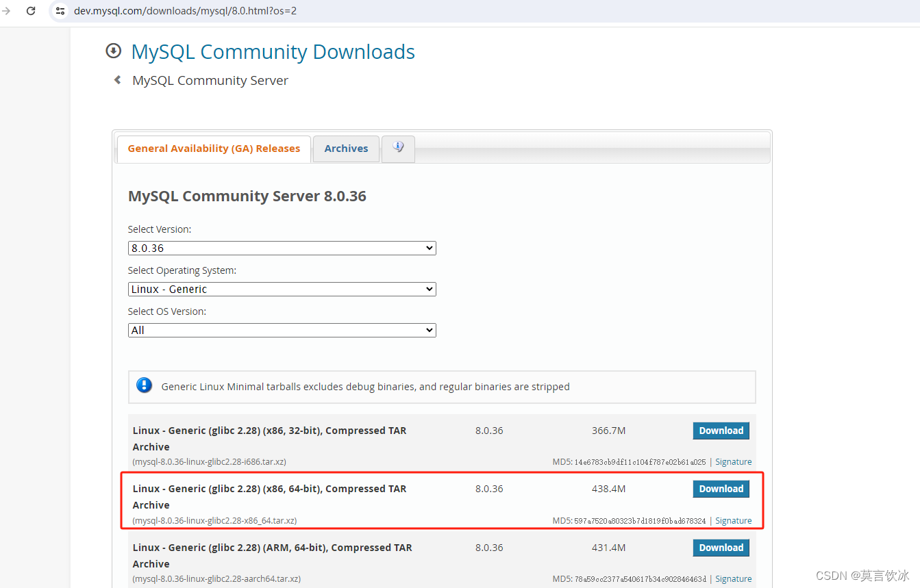Switch to General Availability (GA) Releases tab
920x588 pixels.
click(x=214, y=149)
